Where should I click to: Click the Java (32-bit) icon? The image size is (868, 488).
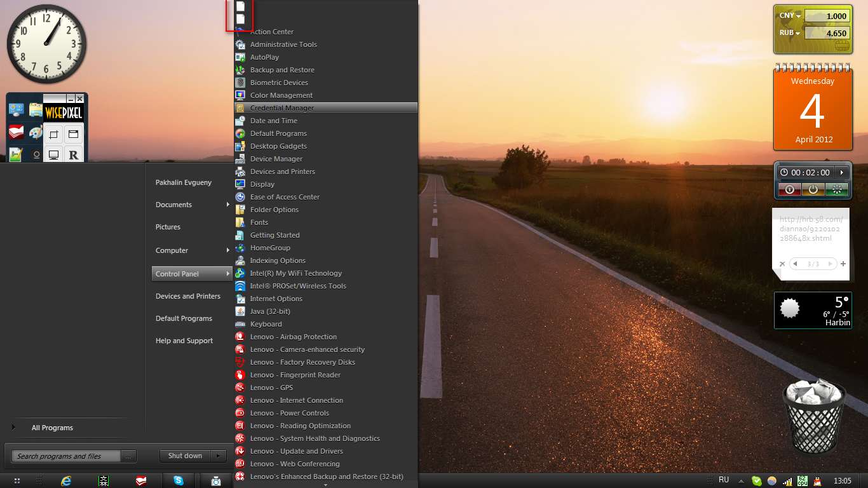pyautogui.click(x=240, y=311)
